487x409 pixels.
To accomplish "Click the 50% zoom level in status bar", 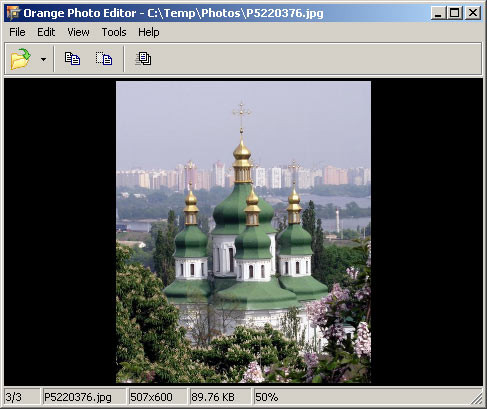I will (267, 397).
